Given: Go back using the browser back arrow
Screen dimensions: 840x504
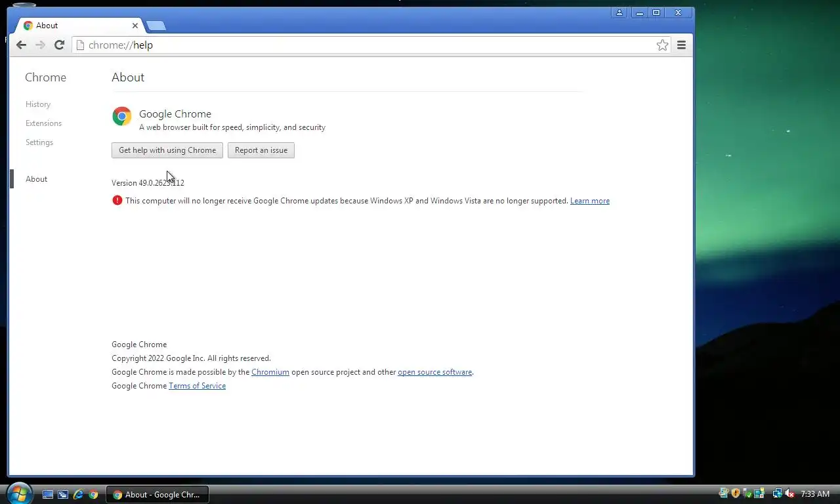Looking at the screenshot, I should [x=21, y=45].
